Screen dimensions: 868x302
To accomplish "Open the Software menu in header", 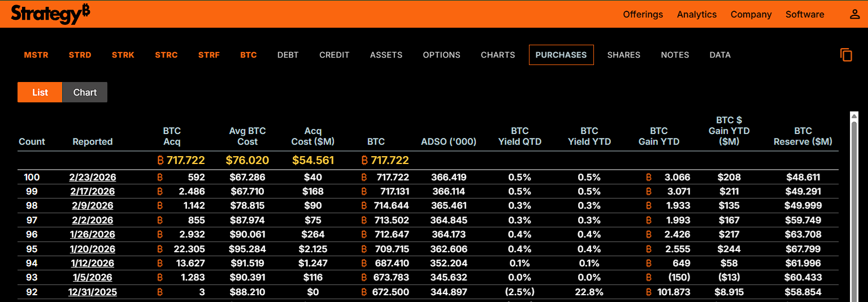I will 804,15.
